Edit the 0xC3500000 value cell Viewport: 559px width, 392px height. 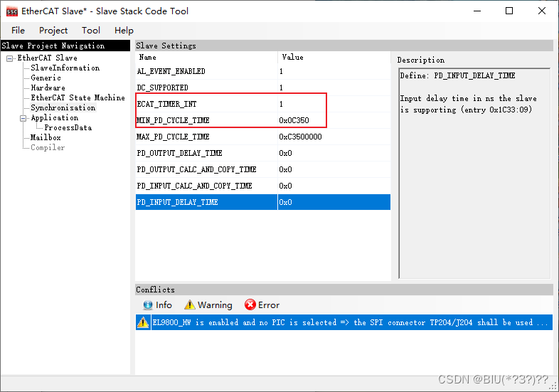click(334, 137)
